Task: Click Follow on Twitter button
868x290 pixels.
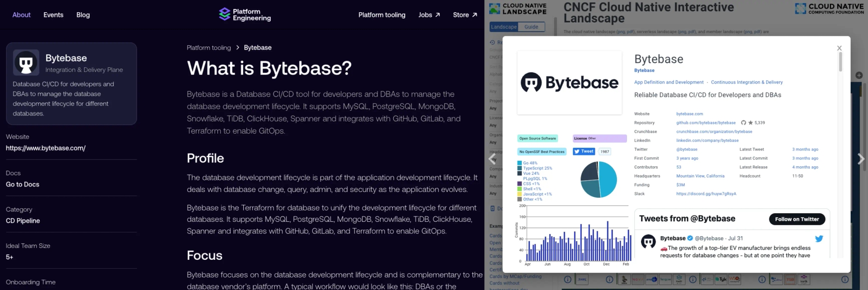Action: [x=797, y=219]
